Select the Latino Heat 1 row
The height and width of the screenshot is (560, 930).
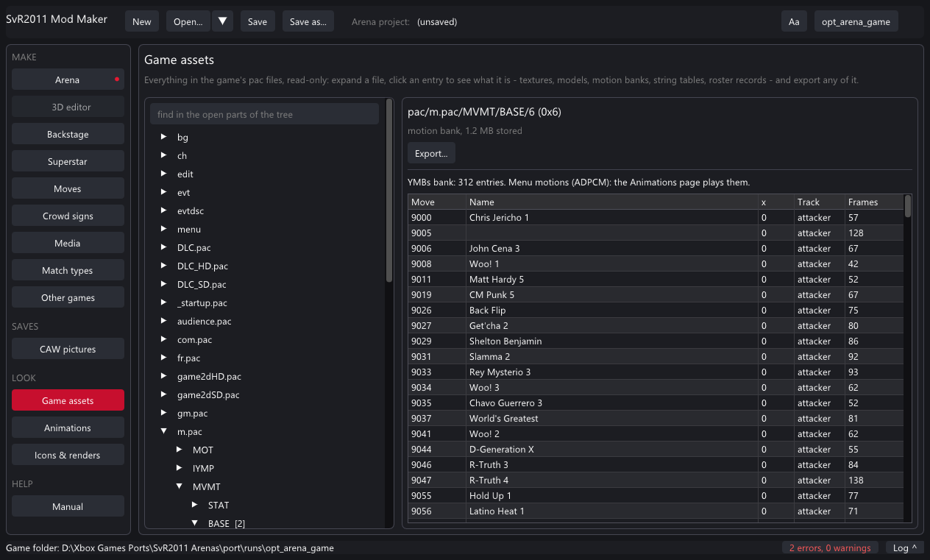[x=656, y=511]
